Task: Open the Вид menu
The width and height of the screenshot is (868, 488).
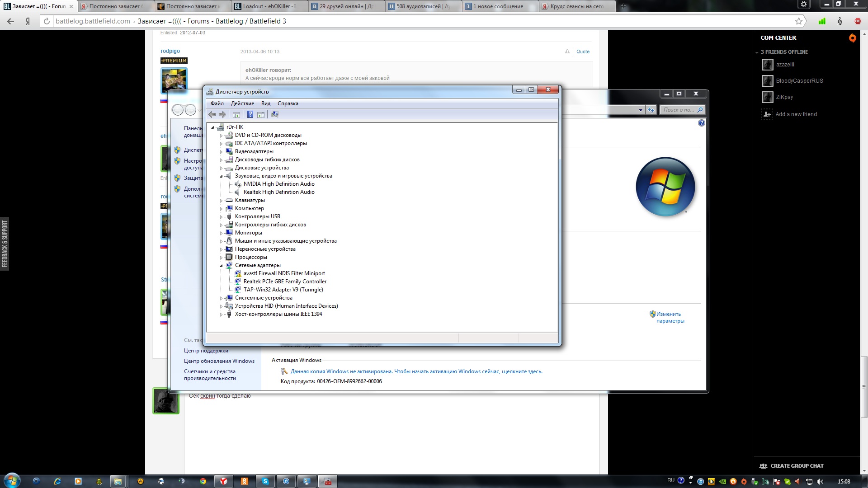Action: [266, 103]
